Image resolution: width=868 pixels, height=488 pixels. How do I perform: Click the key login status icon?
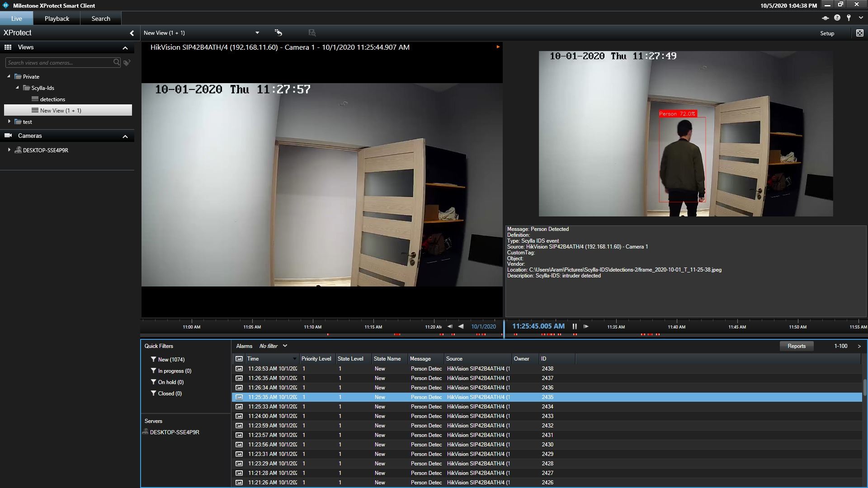click(x=849, y=18)
